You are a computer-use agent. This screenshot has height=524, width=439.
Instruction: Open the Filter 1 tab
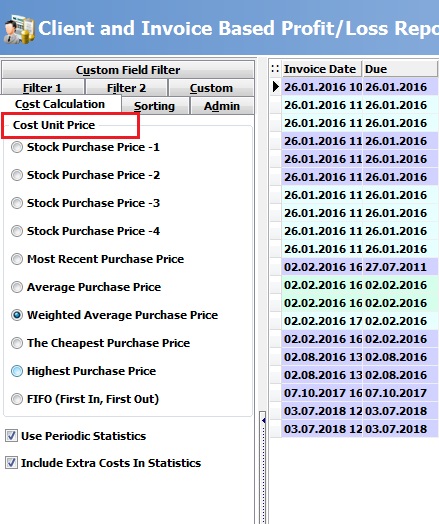42,88
